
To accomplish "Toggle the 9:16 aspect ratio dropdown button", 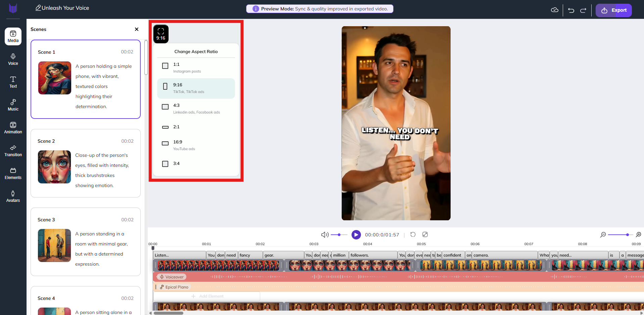I will click(x=161, y=34).
